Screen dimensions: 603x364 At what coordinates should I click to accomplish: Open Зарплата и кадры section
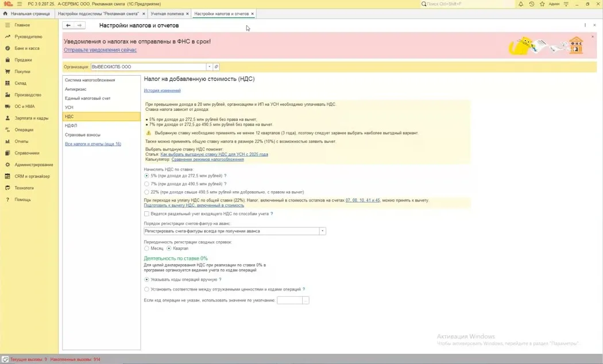pos(32,118)
